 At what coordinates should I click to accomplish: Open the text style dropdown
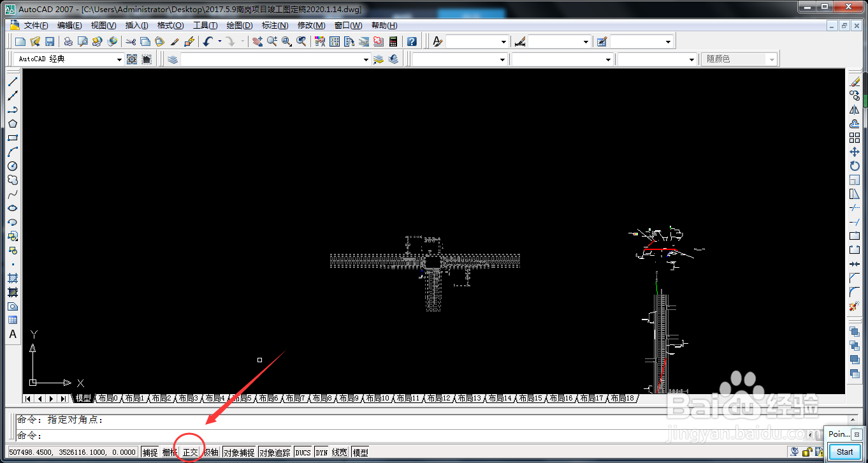pos(503,41)
